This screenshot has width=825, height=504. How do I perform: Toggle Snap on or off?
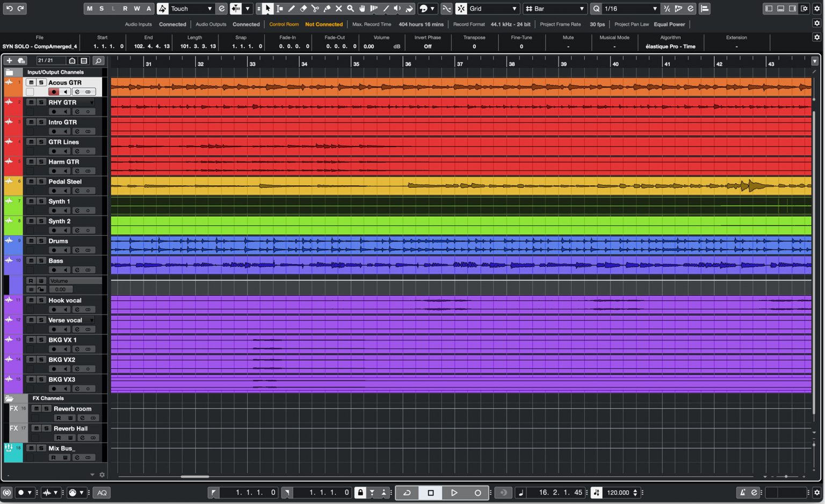[460, 9]
